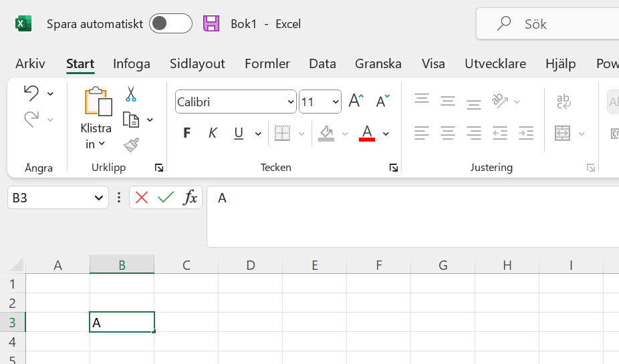
Task: Click the Klistra in paste clipboard icon
Action: pos(98,102)
